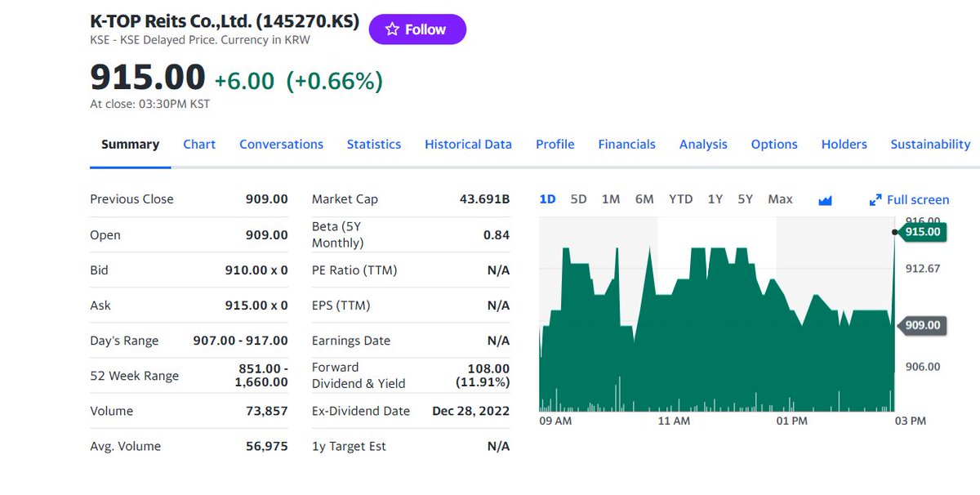Click the current price 915.00 heading
This screenshot has height=495, width=980.
148,78
